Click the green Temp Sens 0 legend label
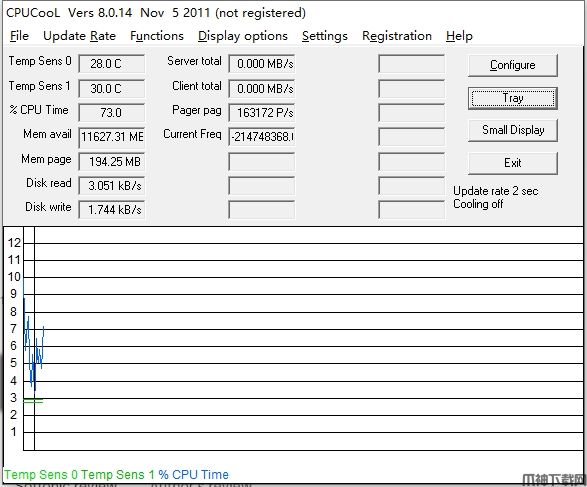Screen dimensions: 587x487 [x=41, y=475]
